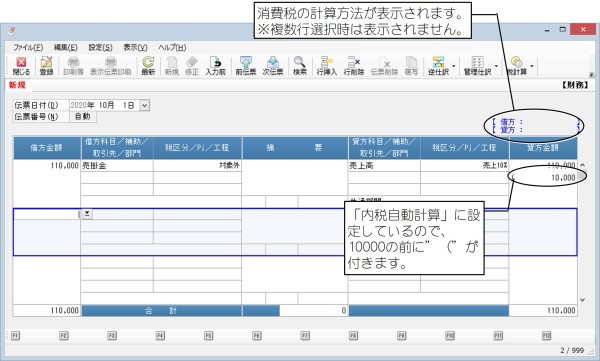Click the 入力前 toolbar icon
The height and width of the screenshot is (361, 600).
pyautogui.click(x=215, y=66)
